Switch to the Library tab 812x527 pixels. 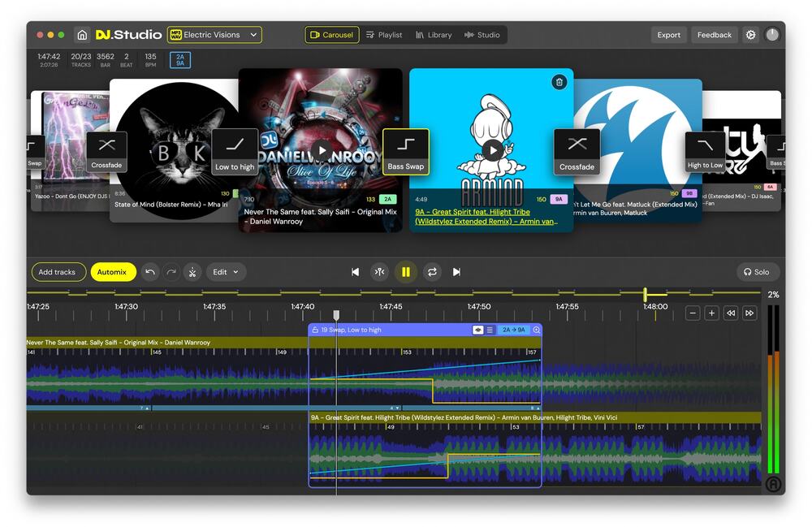pos(434,35)
